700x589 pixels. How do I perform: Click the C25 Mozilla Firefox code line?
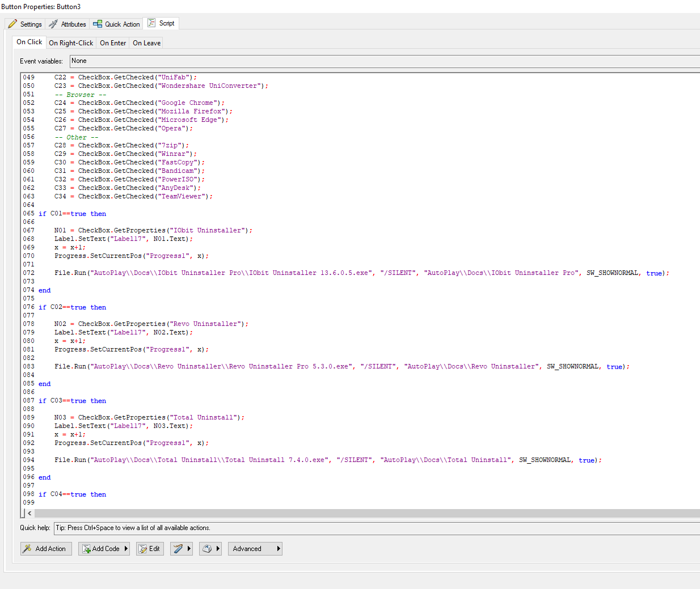click(x=144, y=112)
